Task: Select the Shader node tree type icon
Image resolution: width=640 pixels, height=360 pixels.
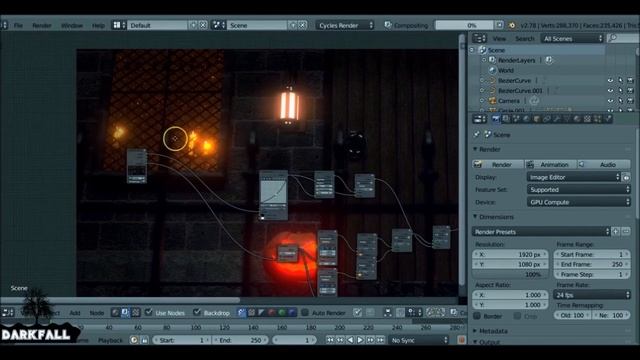Action: point(115,313)
